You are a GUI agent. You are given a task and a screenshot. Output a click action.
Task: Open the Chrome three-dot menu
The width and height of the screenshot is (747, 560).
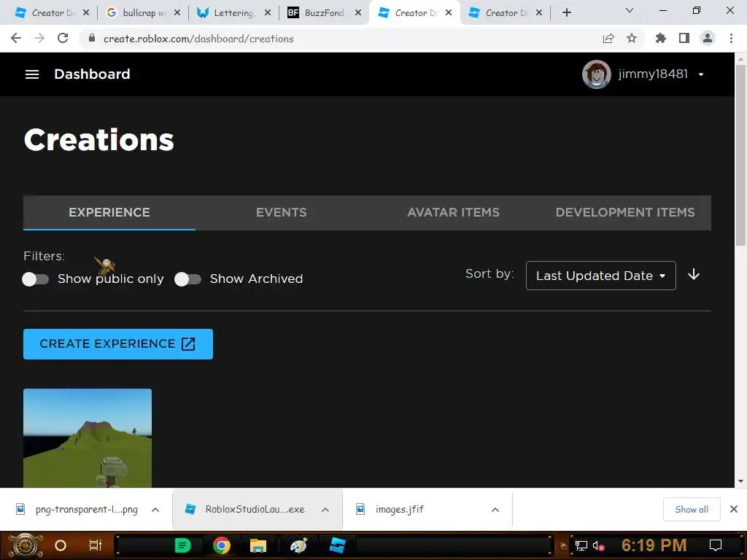(731, 39)
